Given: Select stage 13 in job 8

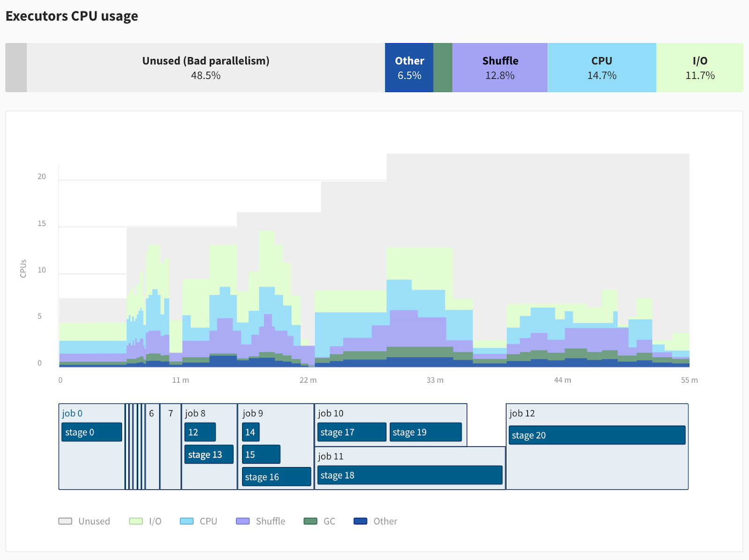Looking at the screenshot, I should tap(209, 454).
